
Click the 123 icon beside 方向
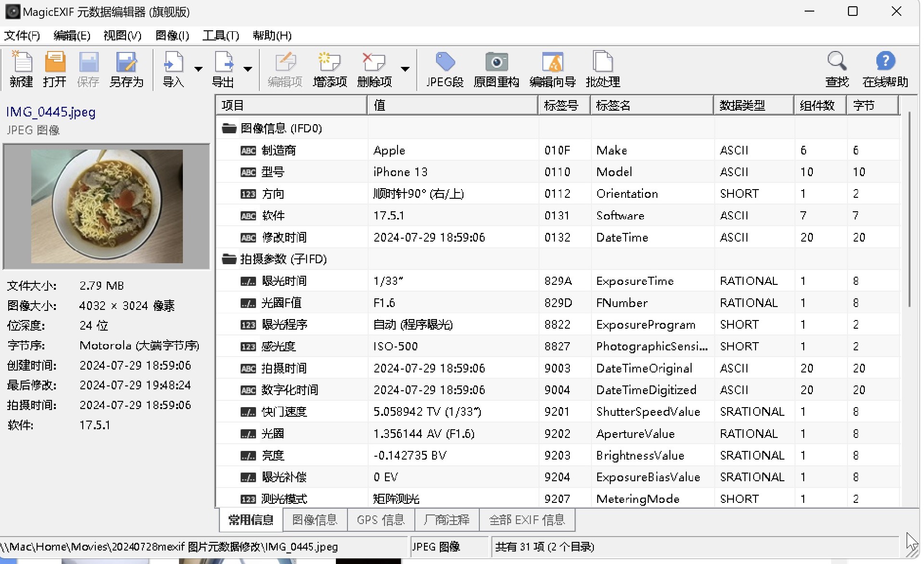click(x=248, y=194)
